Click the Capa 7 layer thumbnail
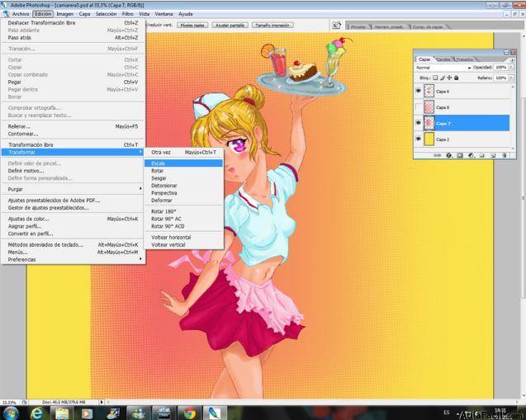The width and height of the screenshot is (526, 420). (x=429, y=123)
